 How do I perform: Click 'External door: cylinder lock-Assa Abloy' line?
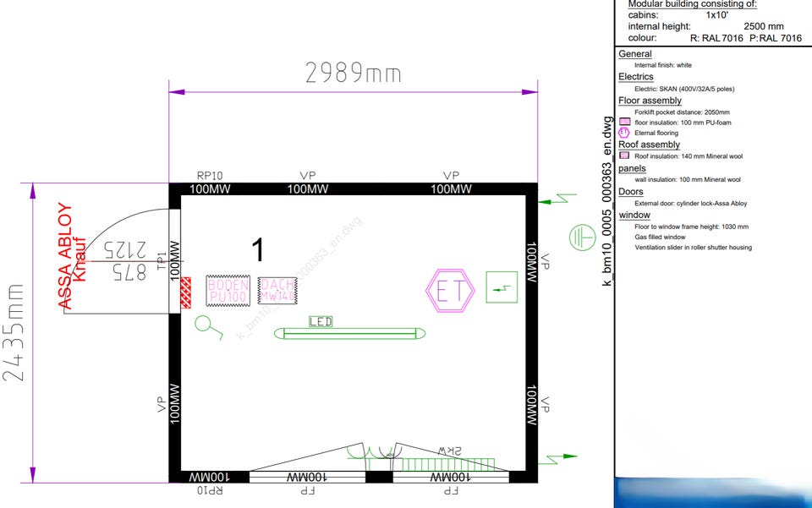tap(691, 204)
